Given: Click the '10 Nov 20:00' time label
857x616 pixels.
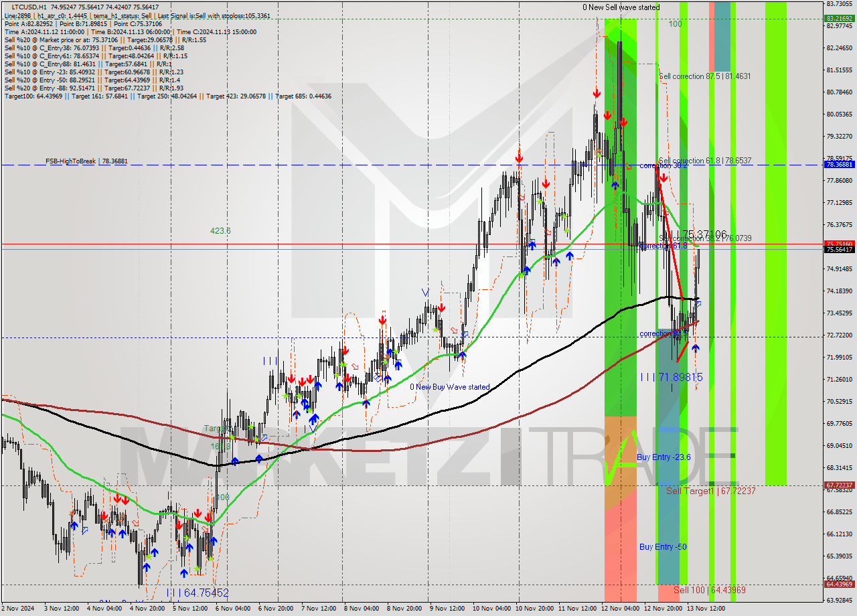Looking at the screenshot, I should [534, 609].
